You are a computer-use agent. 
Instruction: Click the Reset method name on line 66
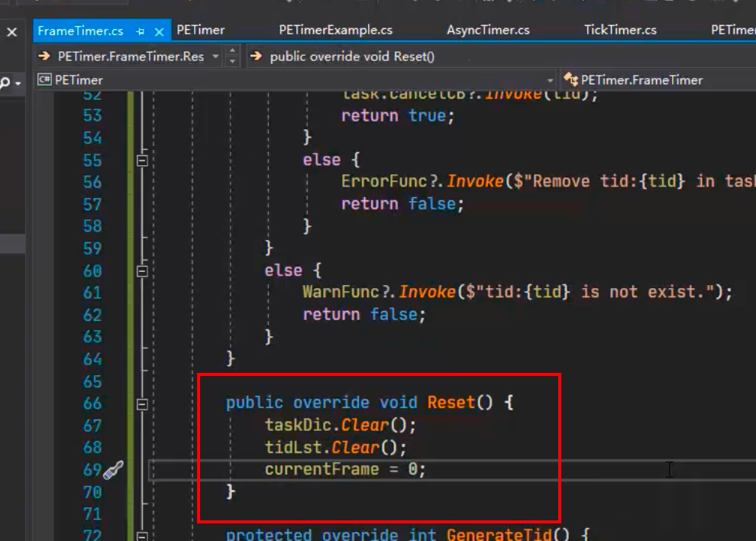click(451, 403)
